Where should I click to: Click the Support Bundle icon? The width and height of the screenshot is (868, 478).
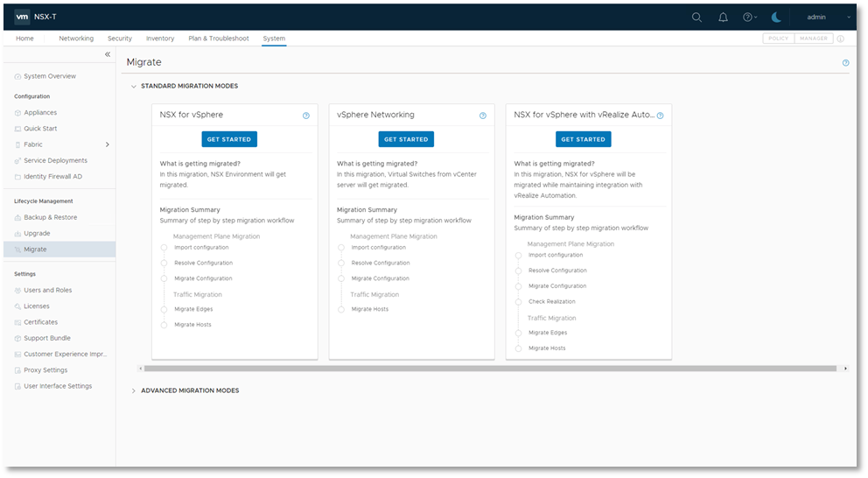tap(17, 339)
